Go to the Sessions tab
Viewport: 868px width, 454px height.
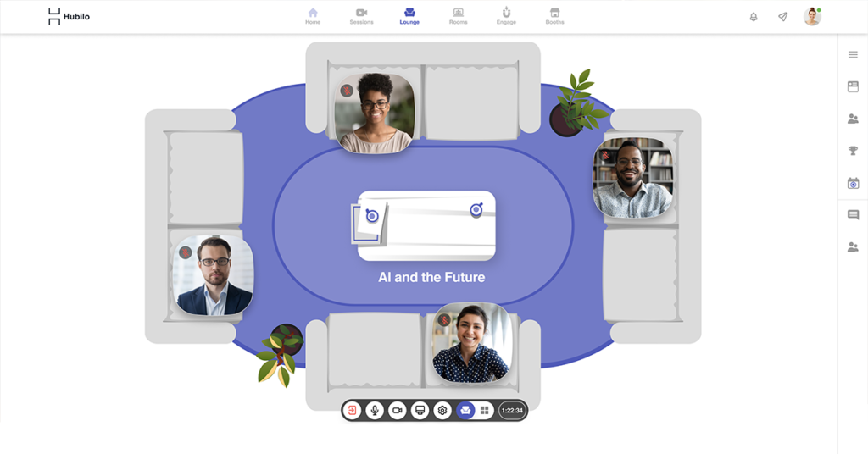361,17
